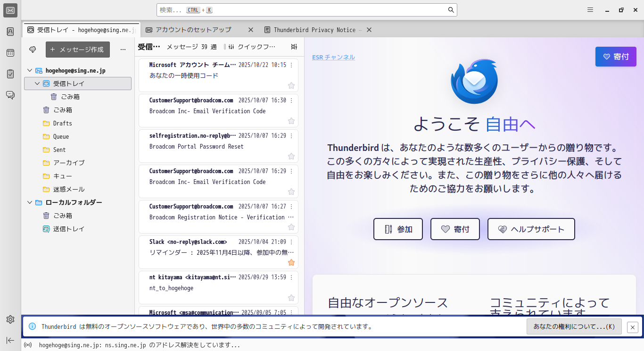Open the nt_to_hogehoge message

(x=218, y=288)
